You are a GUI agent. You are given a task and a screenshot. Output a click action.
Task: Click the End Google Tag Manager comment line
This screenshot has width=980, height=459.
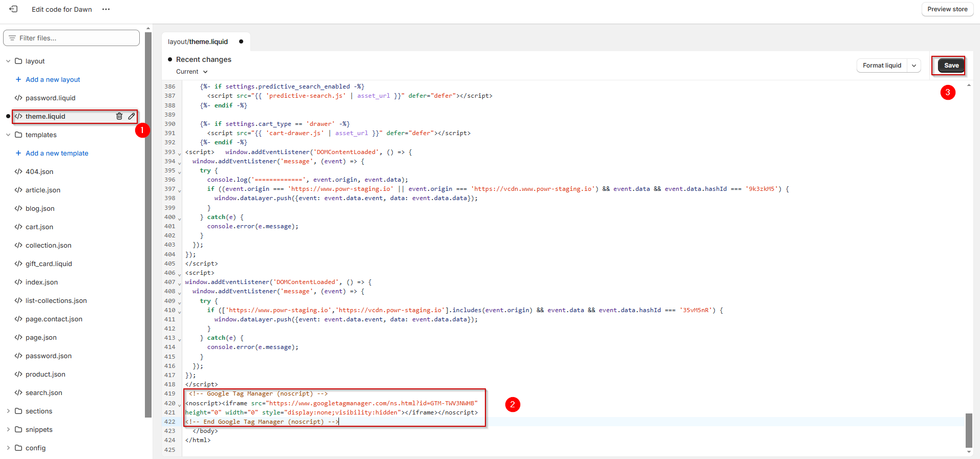coord(262,422)
